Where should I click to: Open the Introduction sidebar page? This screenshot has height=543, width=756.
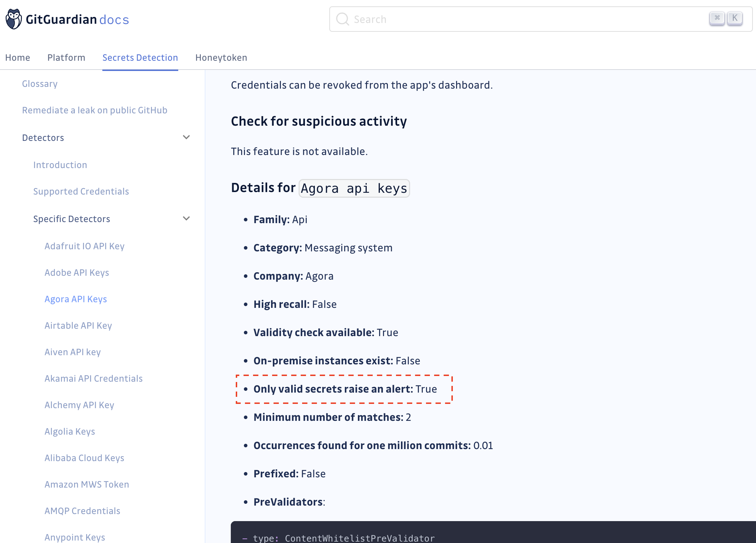(60, 165)
